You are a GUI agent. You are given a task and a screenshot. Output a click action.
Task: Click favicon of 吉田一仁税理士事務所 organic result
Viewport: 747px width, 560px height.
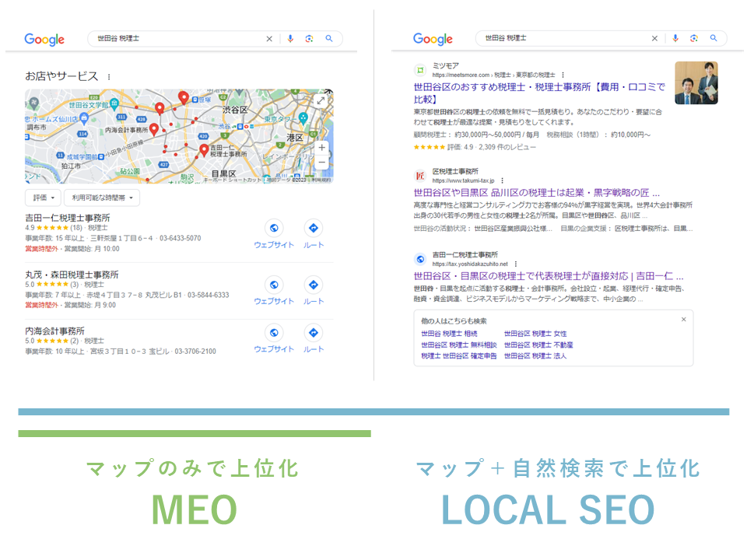[x=420, y=260]
